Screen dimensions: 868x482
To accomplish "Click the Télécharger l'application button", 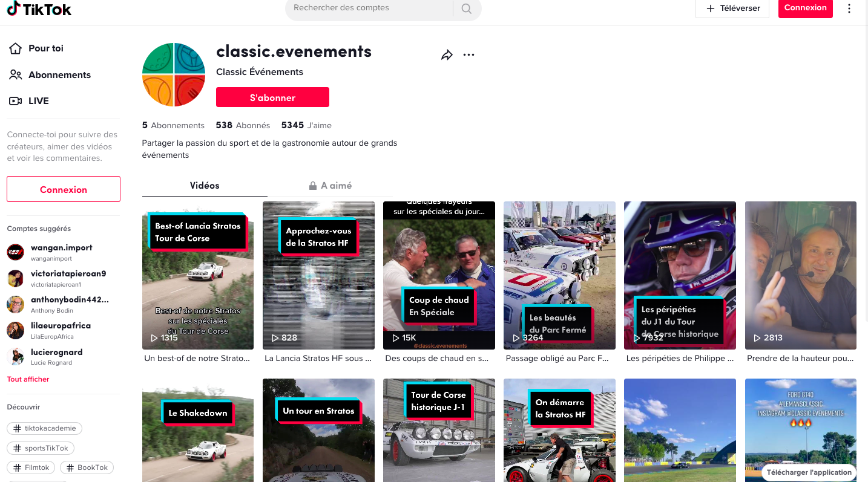I will pyautogui.click(x=809, y=472).
